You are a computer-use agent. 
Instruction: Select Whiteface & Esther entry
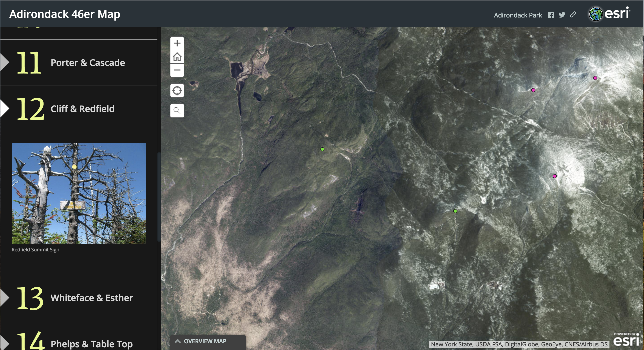coord(91,298)
